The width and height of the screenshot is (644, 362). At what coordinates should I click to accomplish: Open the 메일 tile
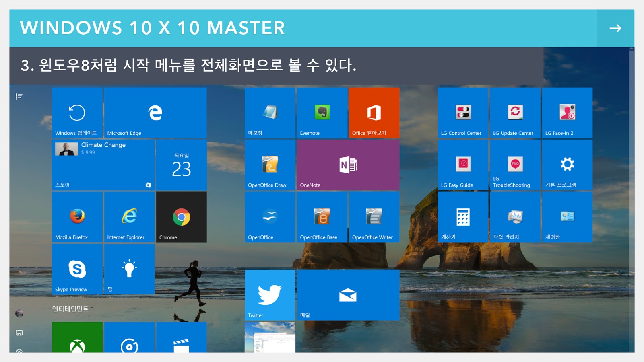tap(348, 295)
